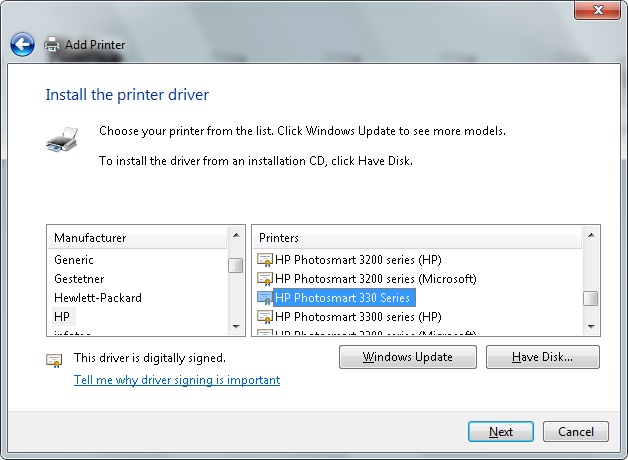
Task: Select HP Photosmart 3200 series (Microsoft)
Action: [x=376, y=279]
